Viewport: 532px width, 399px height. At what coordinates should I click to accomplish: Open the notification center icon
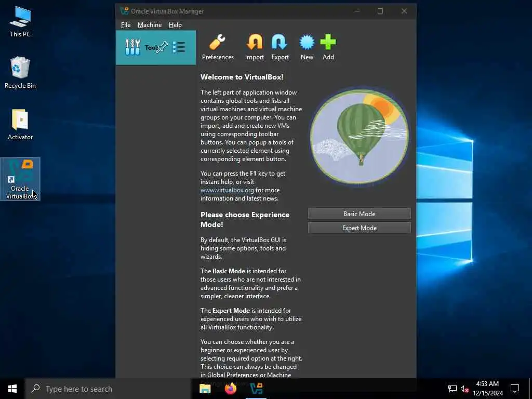pyautogui.click(x=515, y=389)
